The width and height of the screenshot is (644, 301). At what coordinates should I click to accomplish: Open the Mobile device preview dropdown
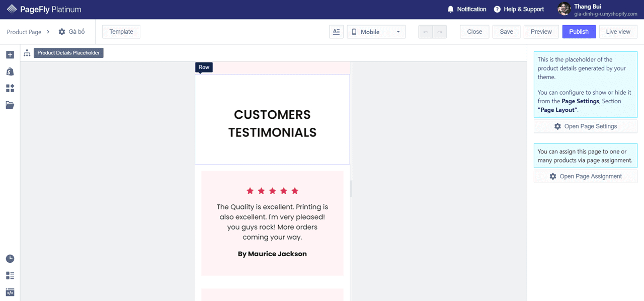coord(376,31)
